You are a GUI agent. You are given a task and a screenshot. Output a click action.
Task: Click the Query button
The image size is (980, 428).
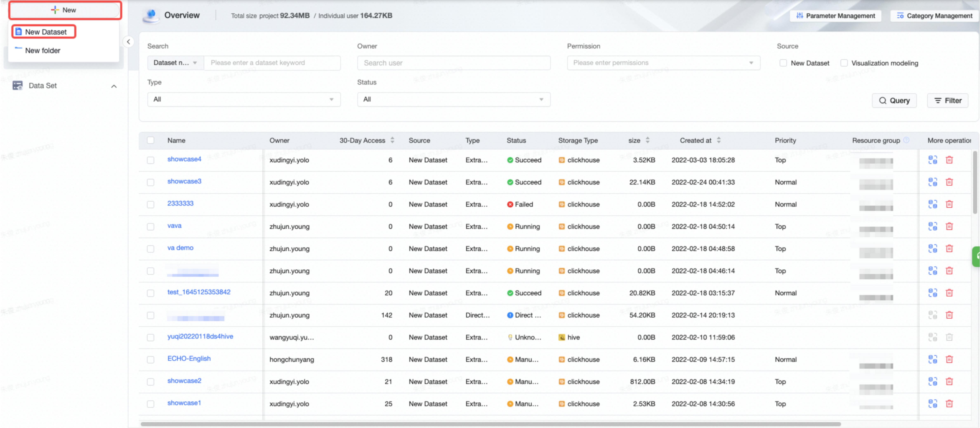click(x=894, y=100)
